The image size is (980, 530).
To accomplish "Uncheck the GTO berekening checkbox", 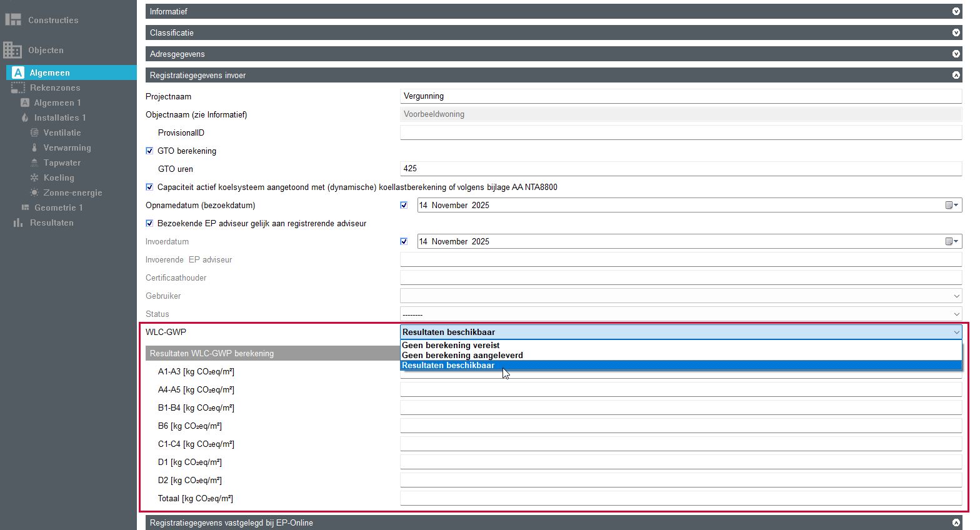I will coord(149,151).
